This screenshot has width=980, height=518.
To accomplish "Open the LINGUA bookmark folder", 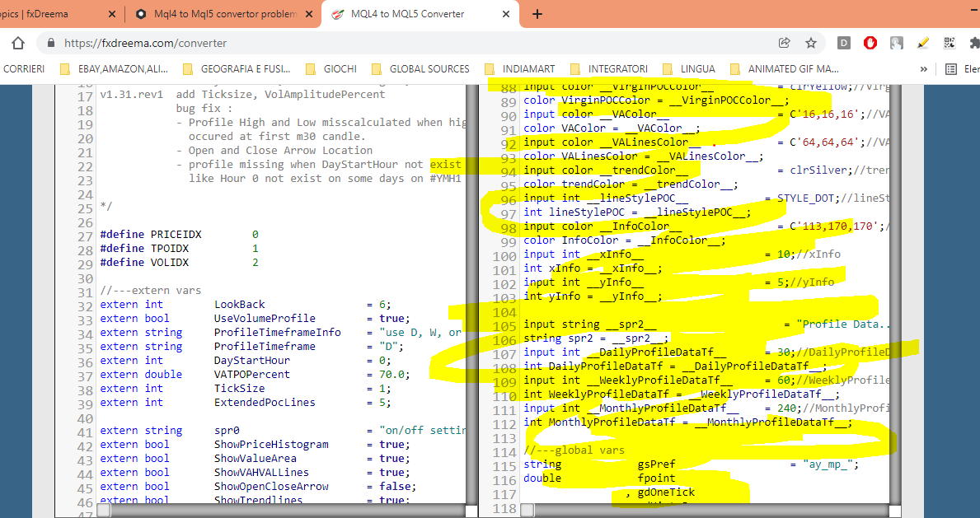I will coord(689,69).
